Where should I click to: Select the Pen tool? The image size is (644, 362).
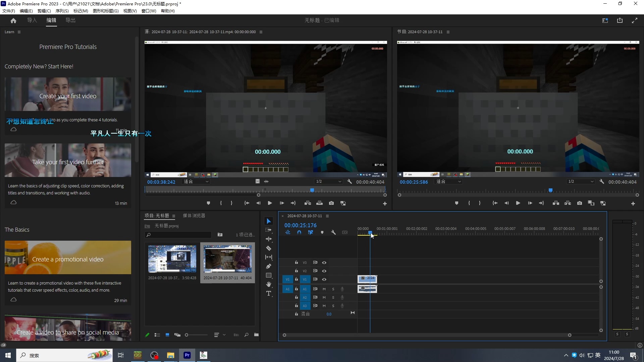269,266
